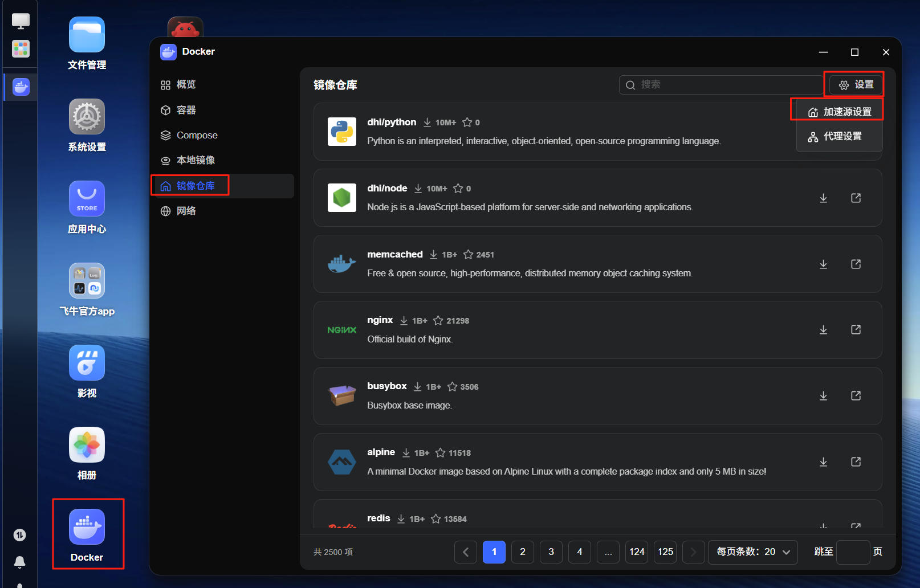Screen dimensions: 920x588
Task: Download the dhi/node image
Action: click(823, 198)
